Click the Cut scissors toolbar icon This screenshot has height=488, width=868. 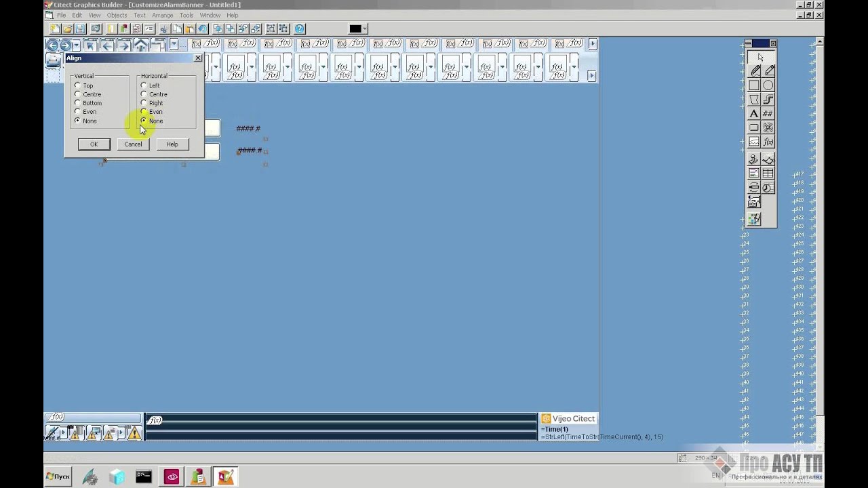pos(163,28)
